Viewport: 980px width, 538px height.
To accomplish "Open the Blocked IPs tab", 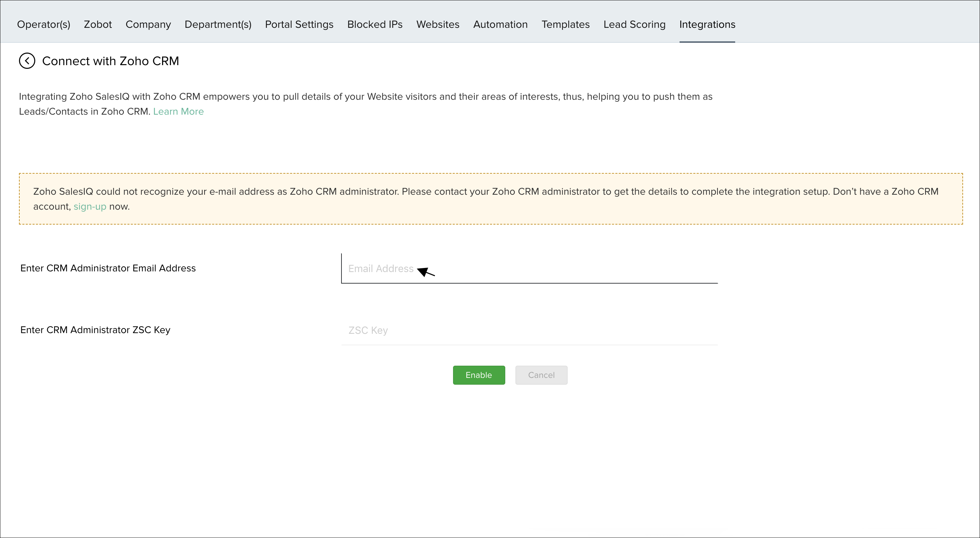I will point(375,24).
